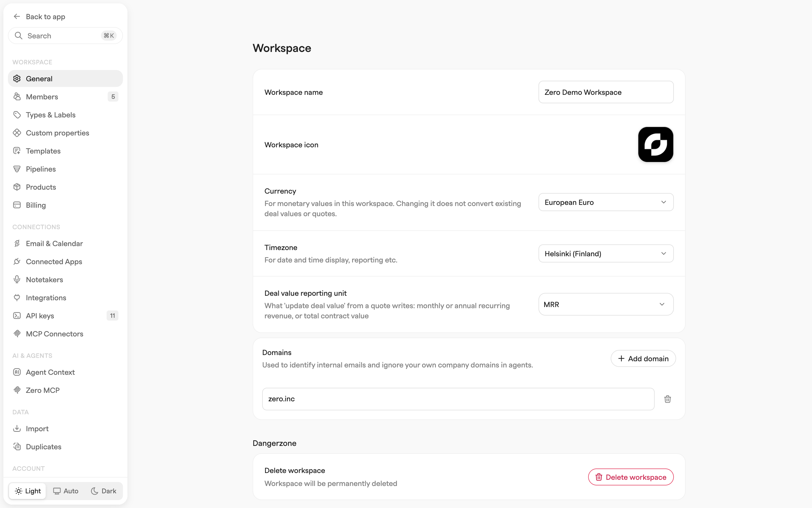
Task: Click the workspace icon thumbnail
Action: click(x=656, y=144)
